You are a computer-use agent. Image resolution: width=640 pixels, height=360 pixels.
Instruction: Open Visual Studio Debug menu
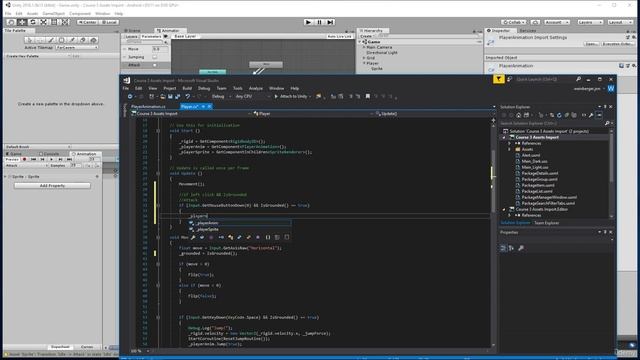click(x=204, y=88)
